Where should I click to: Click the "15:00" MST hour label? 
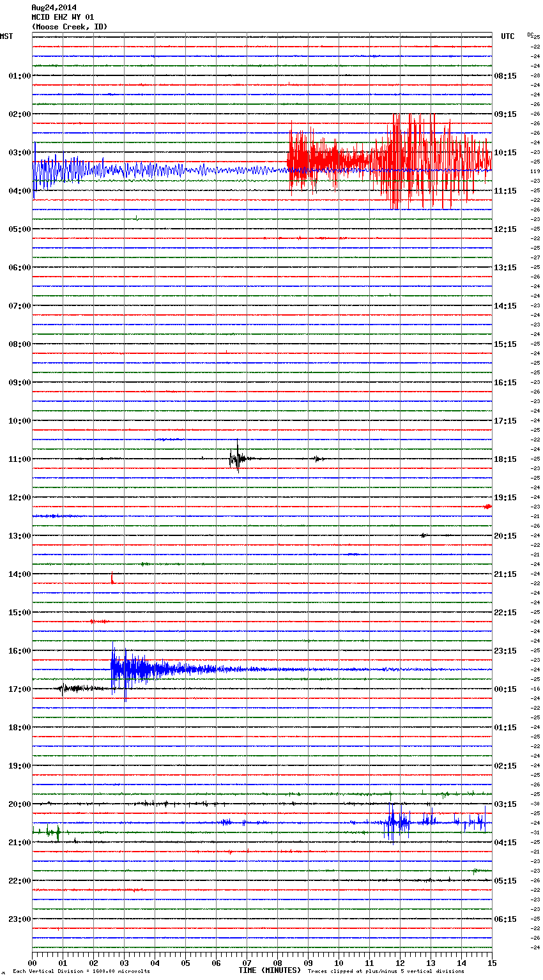pos(20,612)
